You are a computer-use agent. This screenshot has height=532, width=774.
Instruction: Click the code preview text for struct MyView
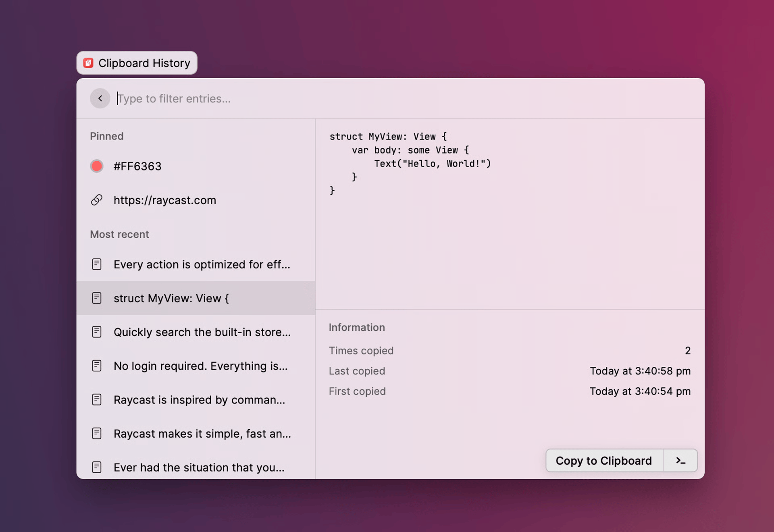click(410, 163)
